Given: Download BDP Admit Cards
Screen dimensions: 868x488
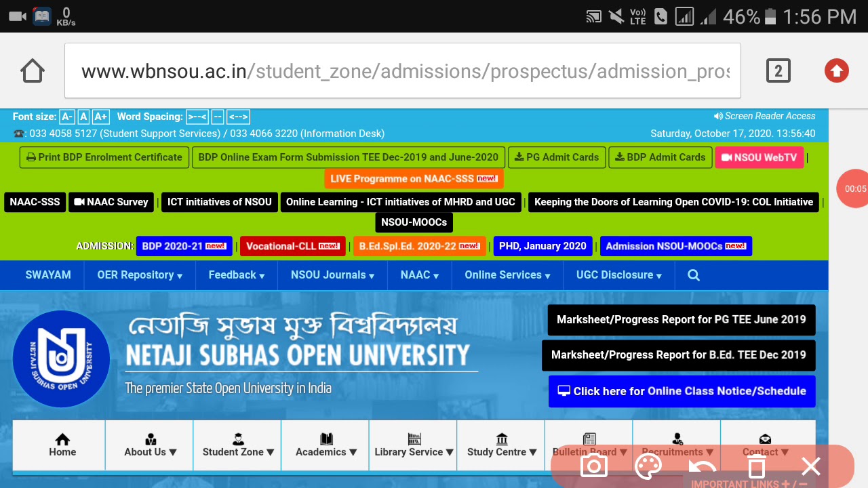Looking at the screenshot, I should (x=660, y=157).
